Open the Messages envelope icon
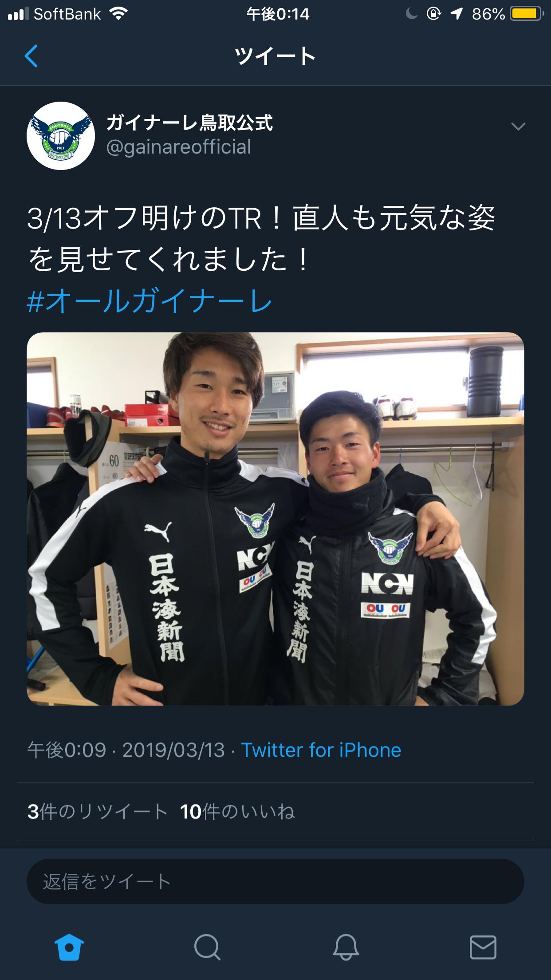The height and width of the screenshot is (980, 551). (483, 947)
